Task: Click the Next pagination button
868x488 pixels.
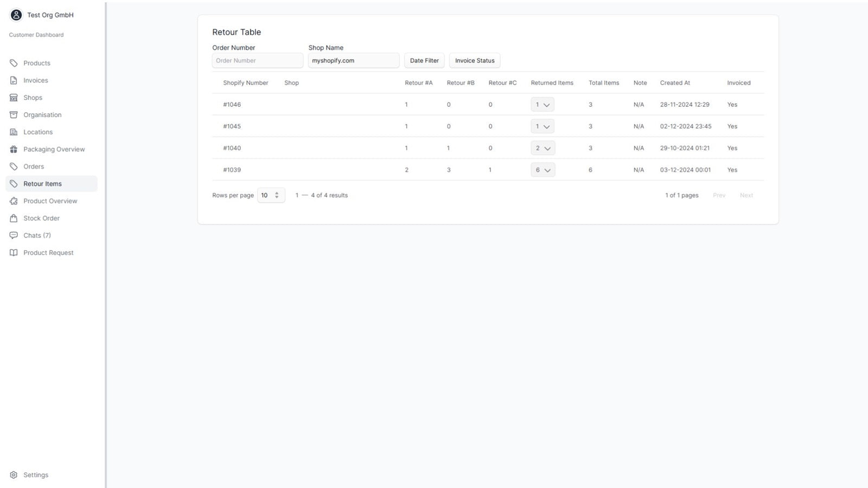Action: 746,195
